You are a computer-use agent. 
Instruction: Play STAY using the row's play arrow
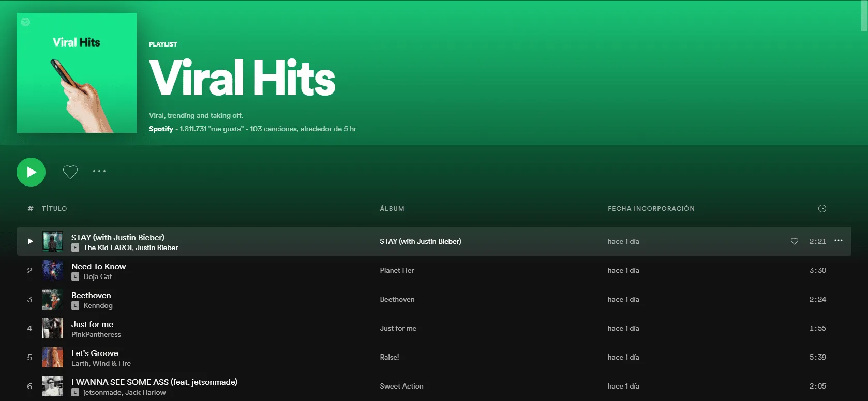(x=30, y=241)
